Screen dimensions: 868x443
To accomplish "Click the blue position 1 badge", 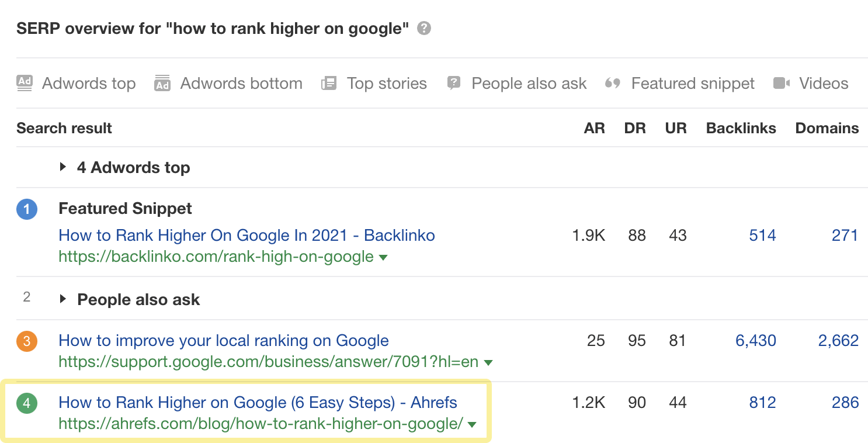I will (x=27, y=209).
